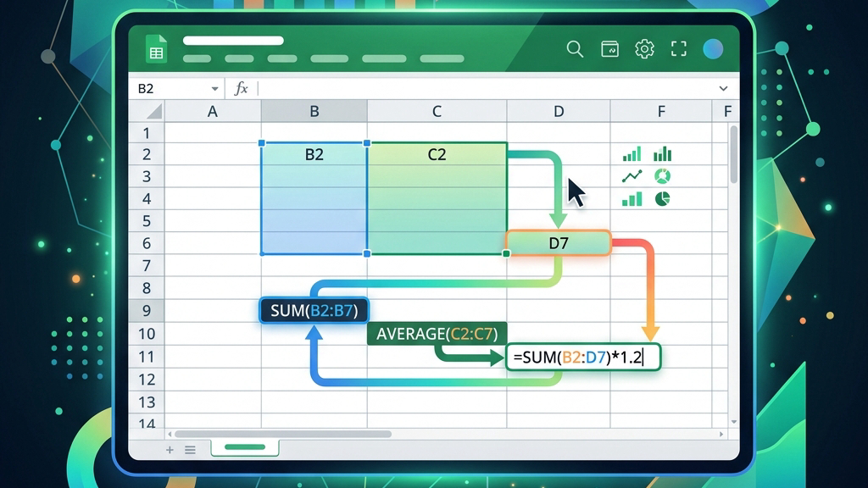This screenshot has height=488, width=868.
Task: Click the AVERAGE(C2:C7) formula cell
Action: 437,334
